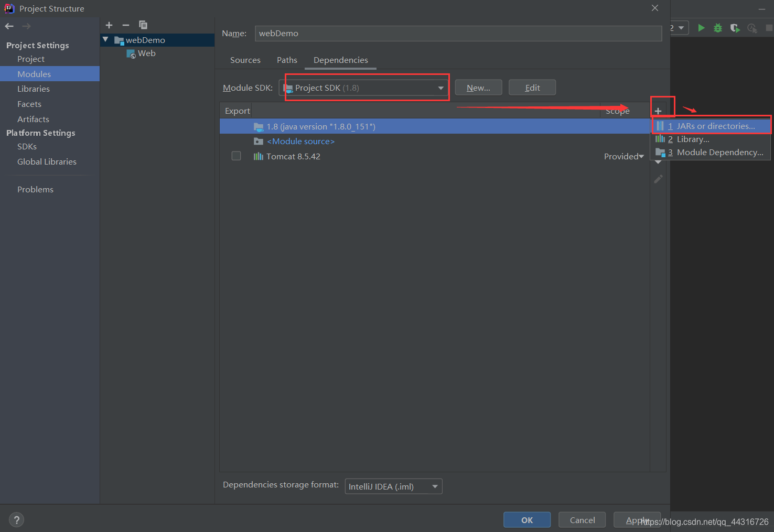Screen dimensions: 774x532
Task: Toggle export checkbox for Tomcat 8.5.42
Action: 236,156
